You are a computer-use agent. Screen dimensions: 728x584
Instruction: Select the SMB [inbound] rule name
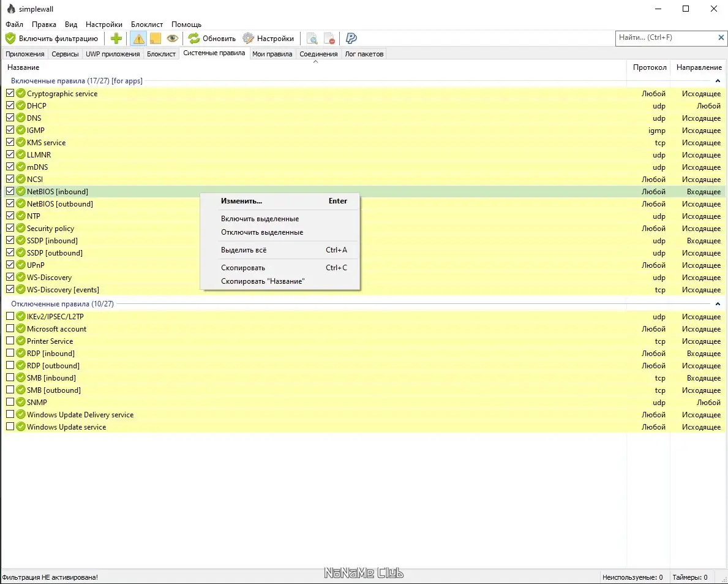point(51,377)
